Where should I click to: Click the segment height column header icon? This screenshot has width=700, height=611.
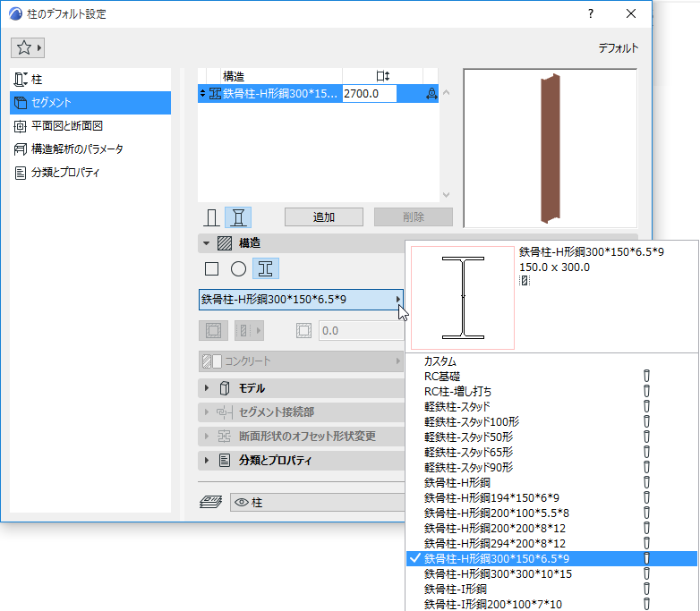coord(382,76)
